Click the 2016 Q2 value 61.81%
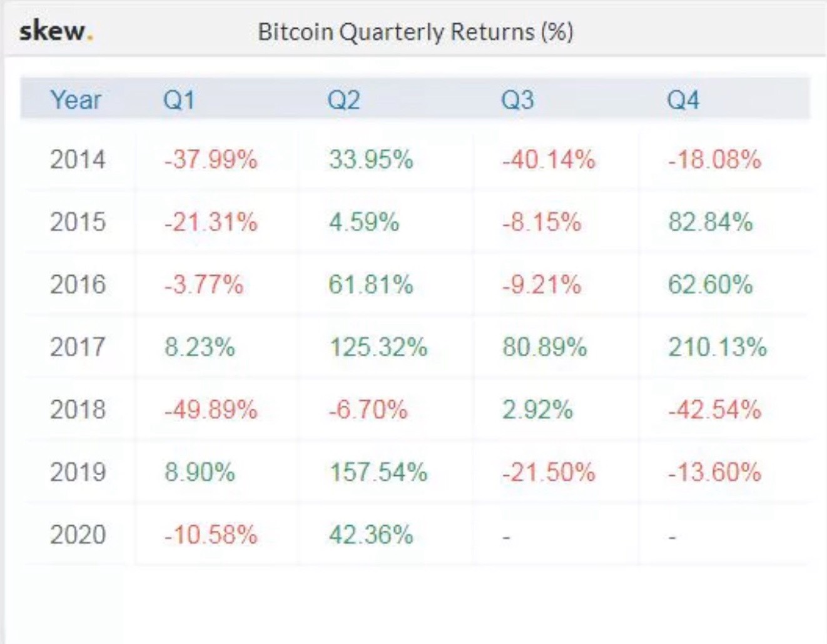The height and width of the screenshot is (644, 827). 371,285
